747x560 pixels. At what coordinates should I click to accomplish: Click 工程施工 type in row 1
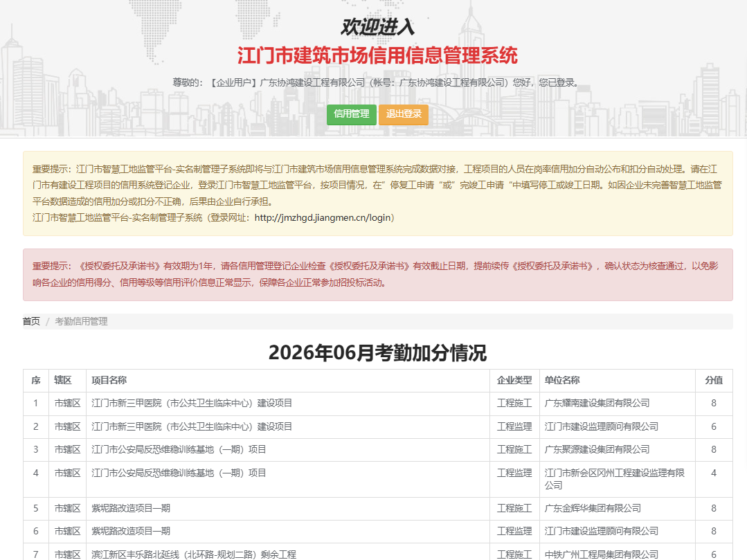coord(514,404)
